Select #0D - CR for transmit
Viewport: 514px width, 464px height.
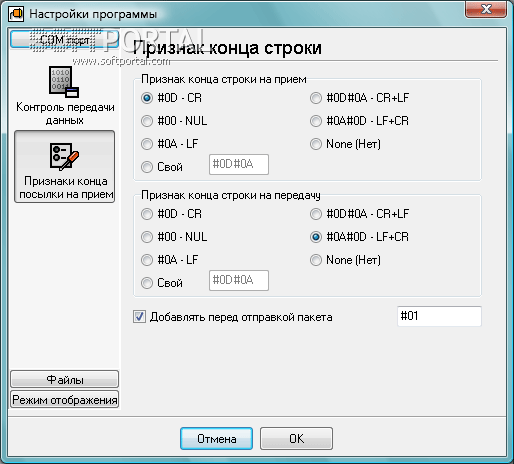pyautogui.click(x=171, y=214)
